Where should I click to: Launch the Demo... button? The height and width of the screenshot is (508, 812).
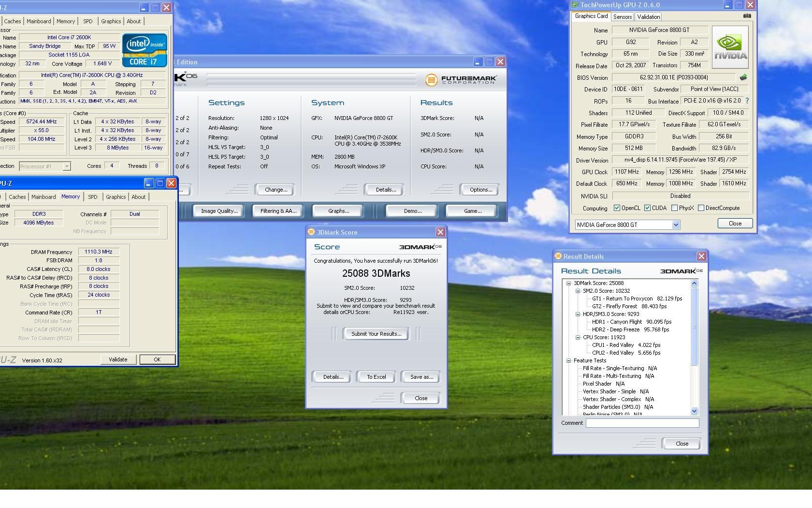coord(412,211)
